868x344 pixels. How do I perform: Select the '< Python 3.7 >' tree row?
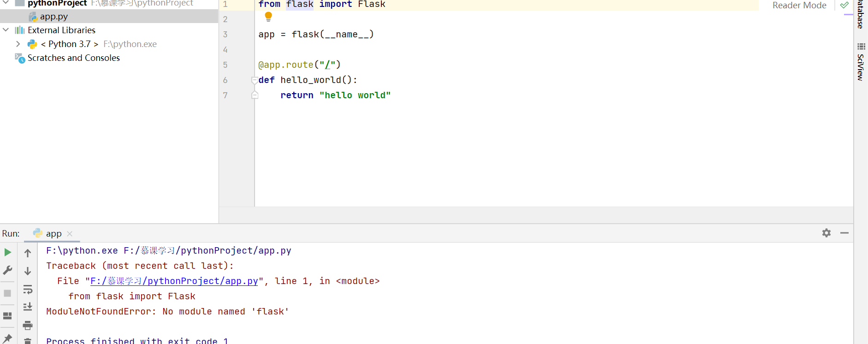coord(109,44)
